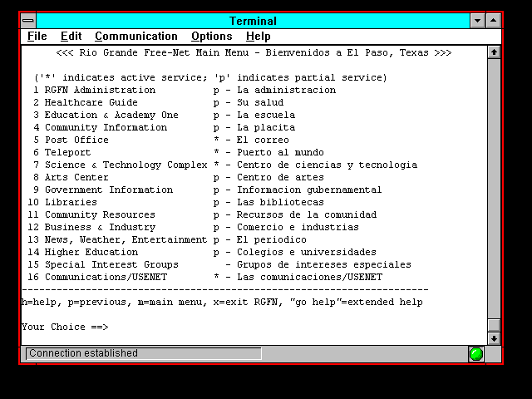The image size is (532, 399).
Task: Click the Communications/USENET menu entry
Action: tap(97, 278)
